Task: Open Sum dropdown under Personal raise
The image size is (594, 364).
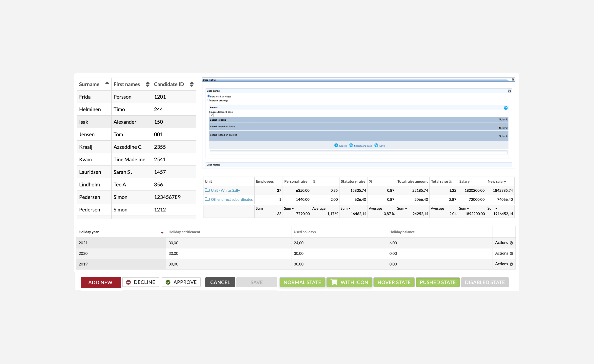Action: (289, 208)
